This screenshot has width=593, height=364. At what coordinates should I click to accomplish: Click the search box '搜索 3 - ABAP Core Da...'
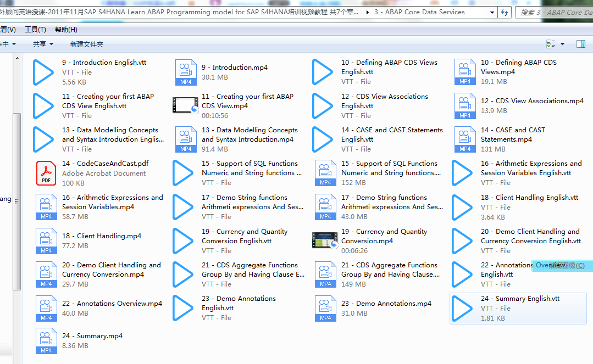point(555,13)
